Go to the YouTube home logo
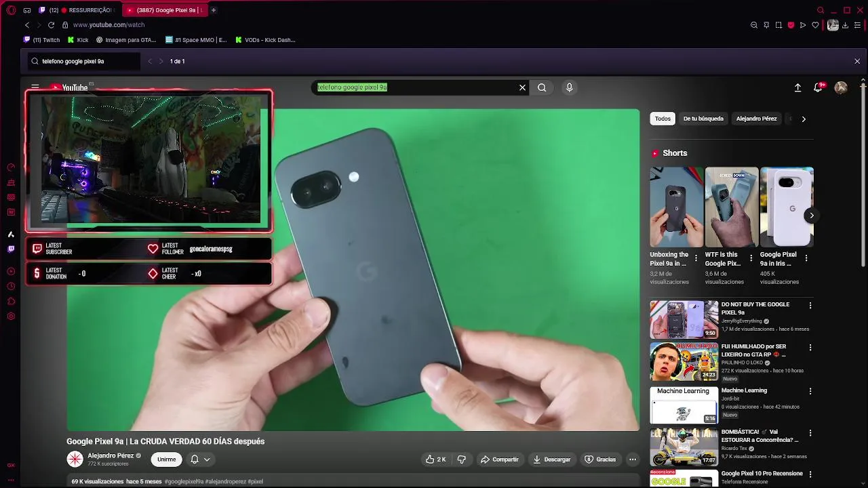 [68, 87]
